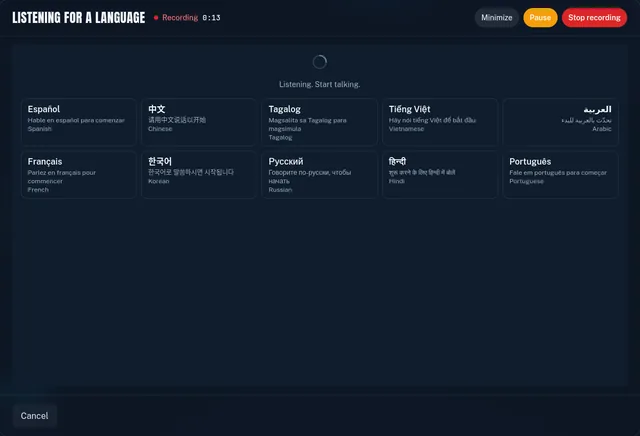Select the Tagalog language card
640x436 pixels.
click(x=320, y=122)
